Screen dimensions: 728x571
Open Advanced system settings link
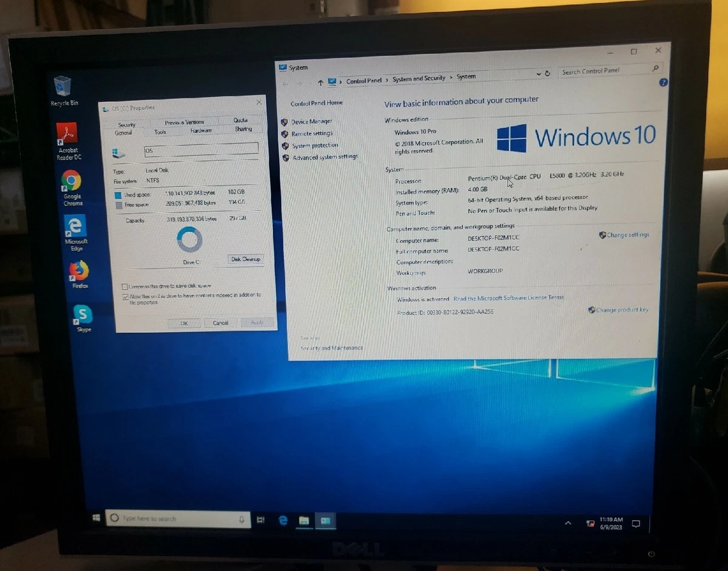(325, 157)
